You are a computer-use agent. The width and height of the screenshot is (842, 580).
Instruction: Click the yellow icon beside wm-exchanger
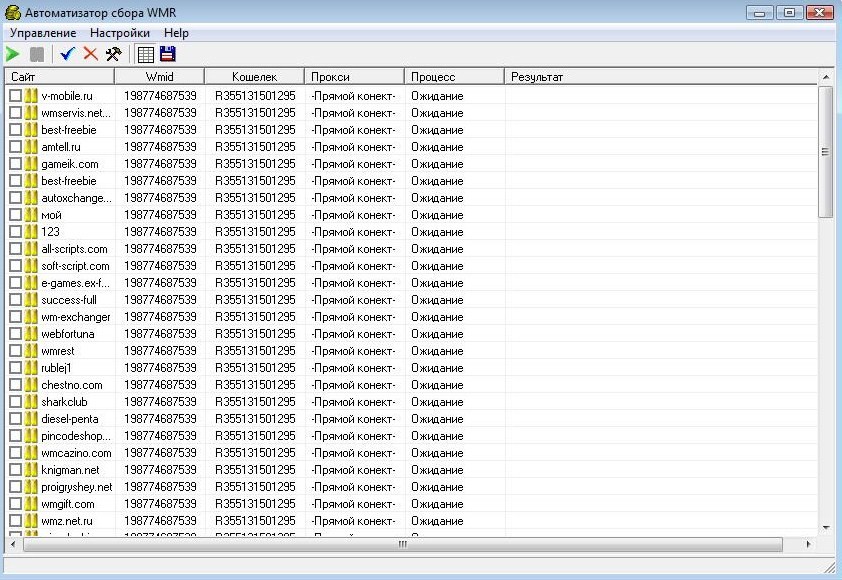tap(31, 317)
